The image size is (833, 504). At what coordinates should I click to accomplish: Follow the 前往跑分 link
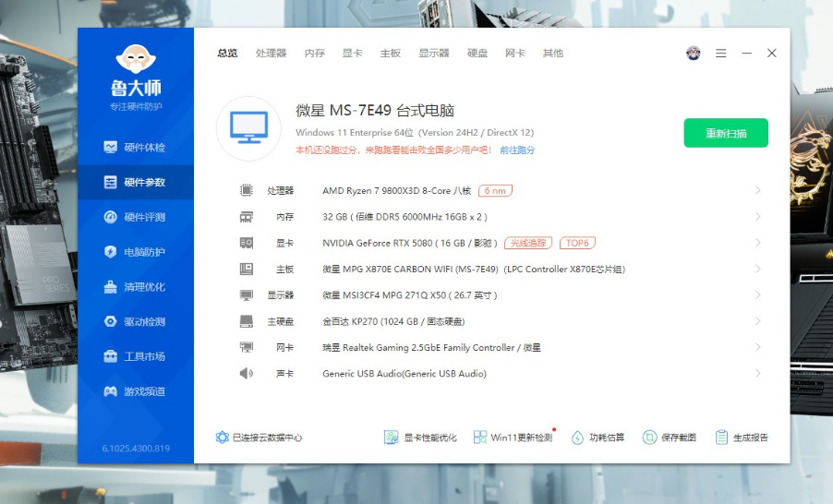coord(517,150)
